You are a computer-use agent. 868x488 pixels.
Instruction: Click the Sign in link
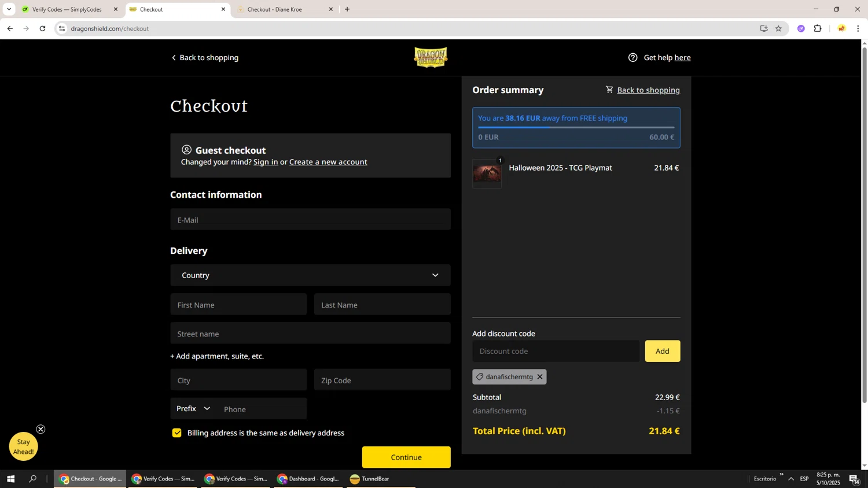coord(266,162)
